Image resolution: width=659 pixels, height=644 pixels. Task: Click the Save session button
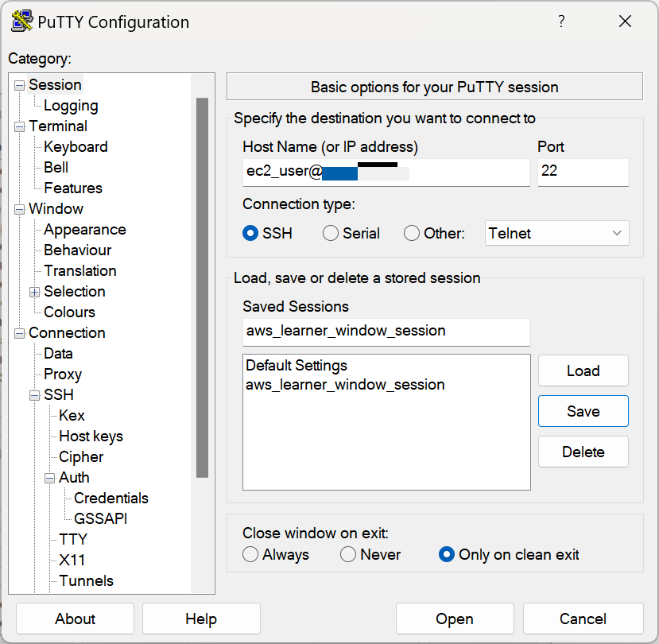coord(583,411)
